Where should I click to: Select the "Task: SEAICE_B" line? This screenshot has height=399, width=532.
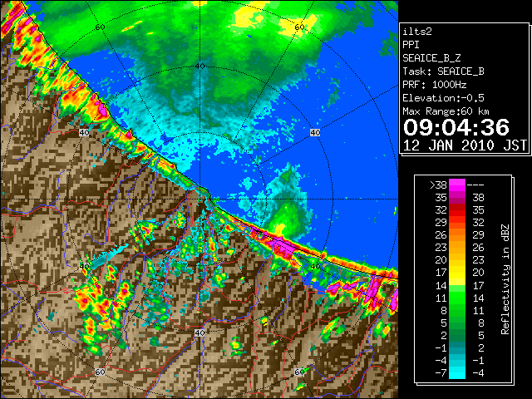coord(443,71)
